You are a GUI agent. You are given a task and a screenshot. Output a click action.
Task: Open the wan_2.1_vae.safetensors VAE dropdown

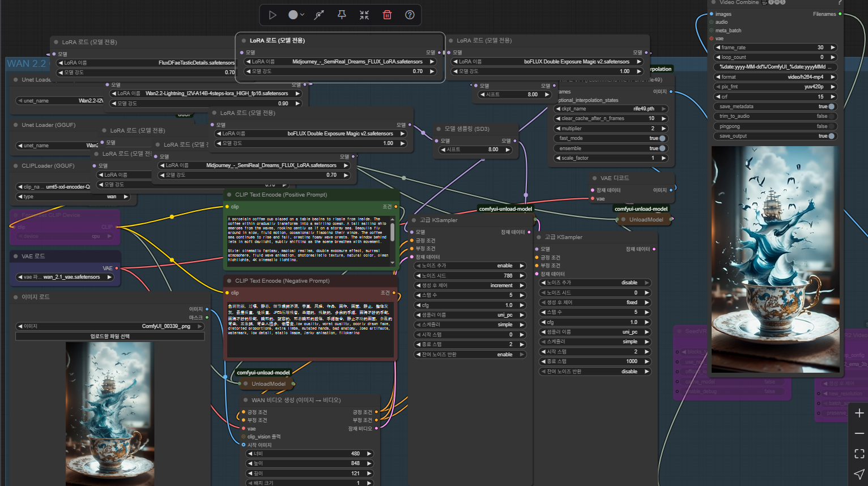pos(65,277)
